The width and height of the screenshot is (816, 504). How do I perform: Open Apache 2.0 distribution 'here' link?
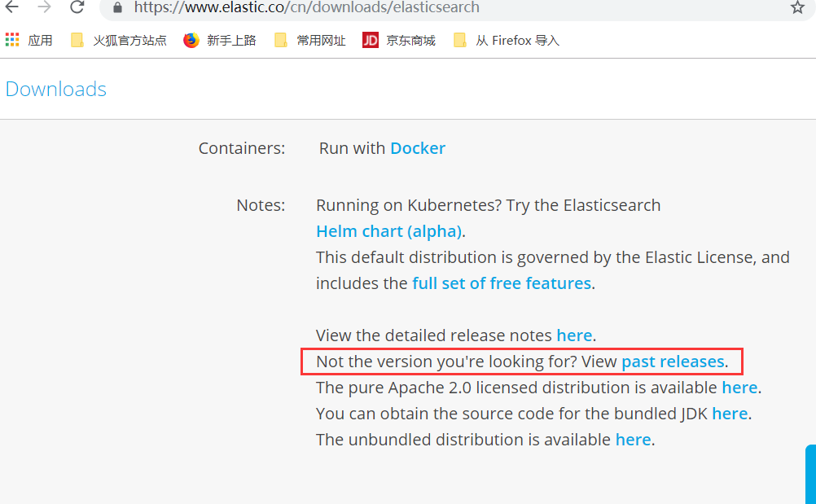(x=739, y=387)
